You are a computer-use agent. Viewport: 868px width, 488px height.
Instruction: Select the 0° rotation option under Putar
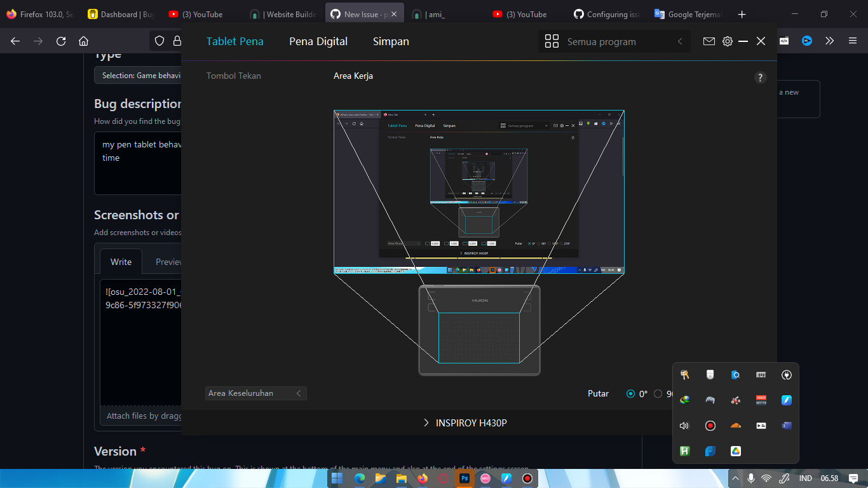[629, 393]
